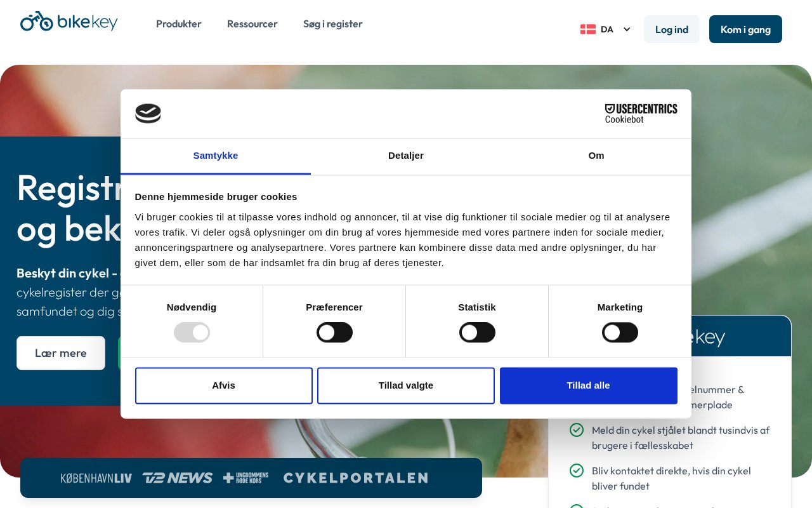Screen dimensions: 812x508
Task: Click the Danish flag icon
Action: tap(587, 29)
